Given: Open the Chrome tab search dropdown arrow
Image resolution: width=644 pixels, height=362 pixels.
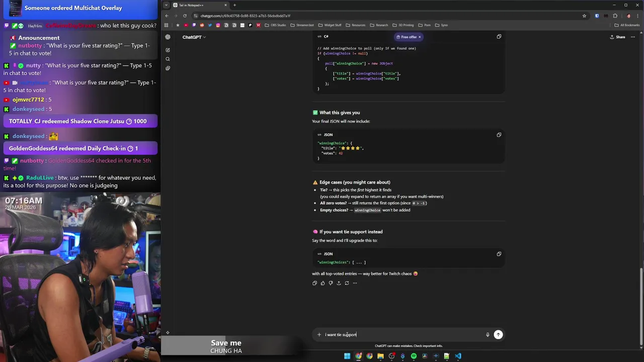Looking at the screenshot, I should tap(167, 5).
